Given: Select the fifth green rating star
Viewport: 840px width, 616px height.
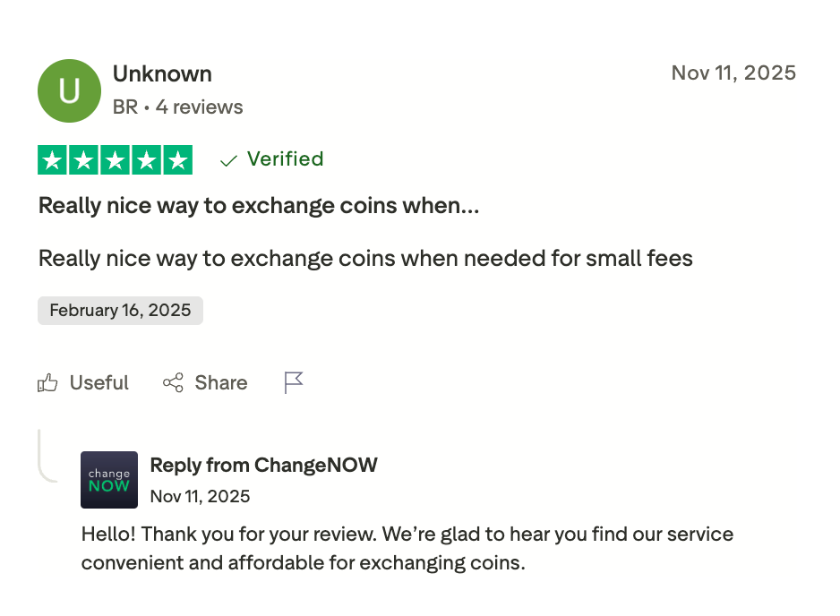Looking at the screenshot, I should (x=178, y=159).
